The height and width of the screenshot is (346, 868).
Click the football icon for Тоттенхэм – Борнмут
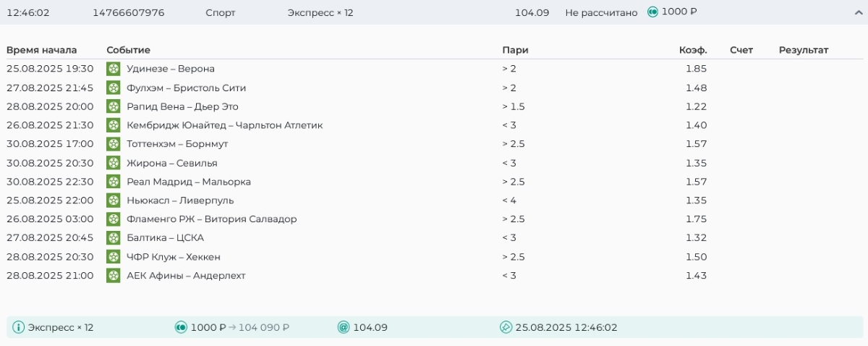click(x=113, y=144)
